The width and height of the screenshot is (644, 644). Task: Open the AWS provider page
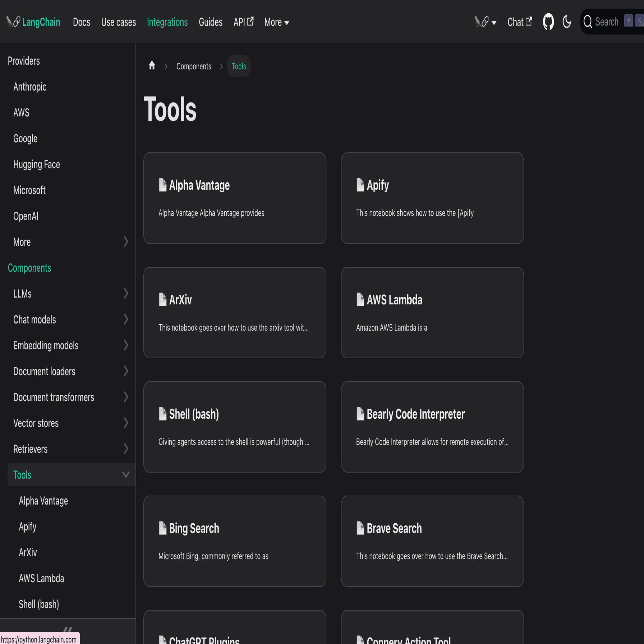coord(21,112)
